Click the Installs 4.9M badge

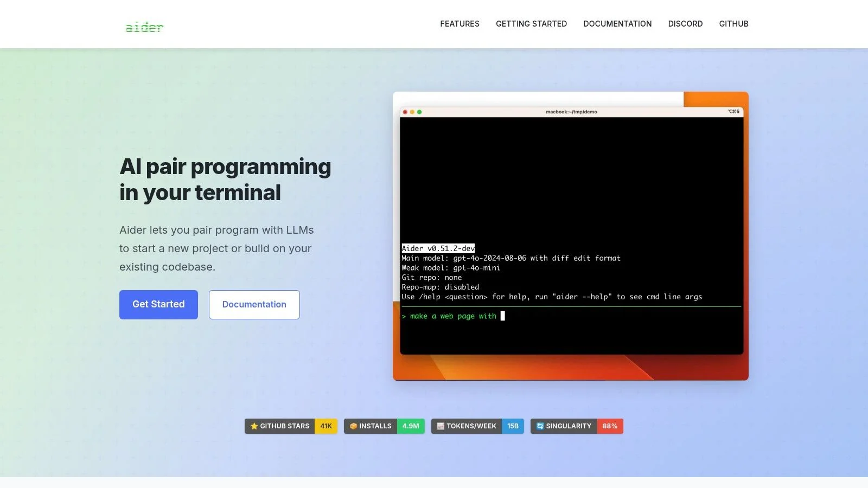point(384,426)
